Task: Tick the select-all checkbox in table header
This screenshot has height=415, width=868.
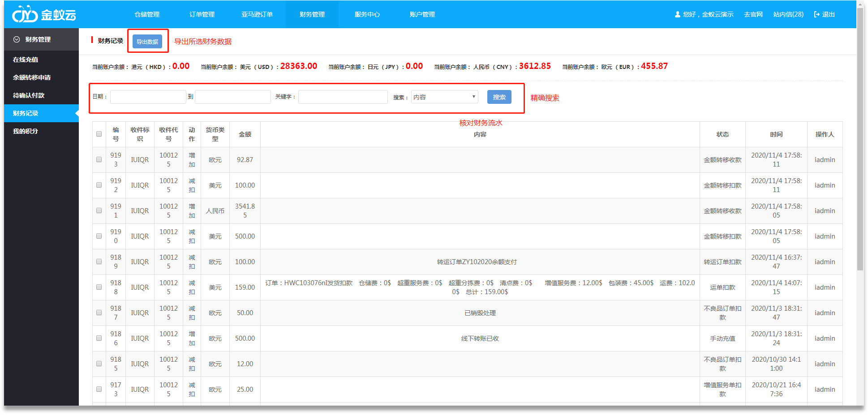Action: tap(99, 134)
